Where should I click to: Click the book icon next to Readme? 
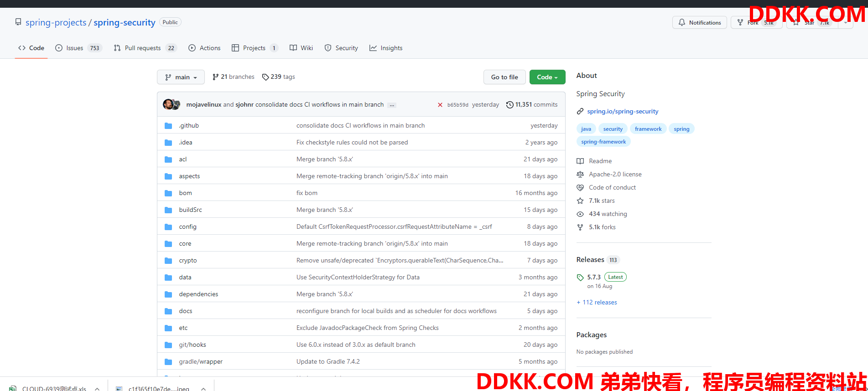pyautogui.click(x=580, y=161)
